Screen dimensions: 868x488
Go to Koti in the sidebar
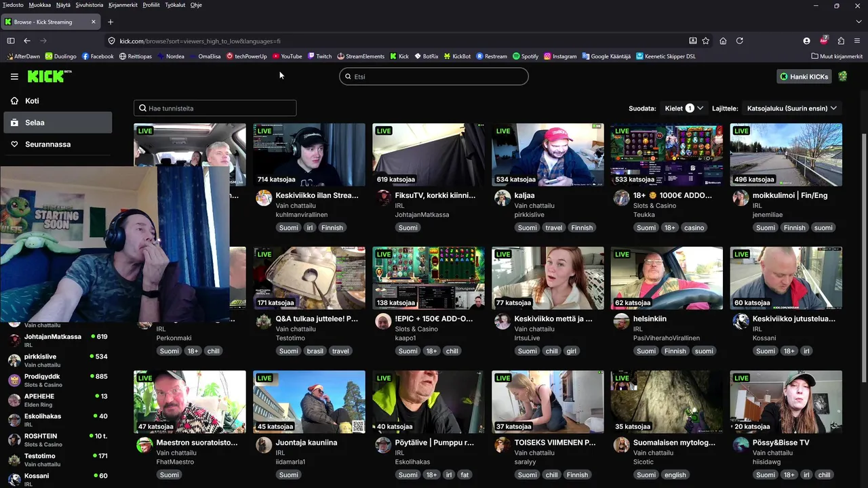point(58,101)
